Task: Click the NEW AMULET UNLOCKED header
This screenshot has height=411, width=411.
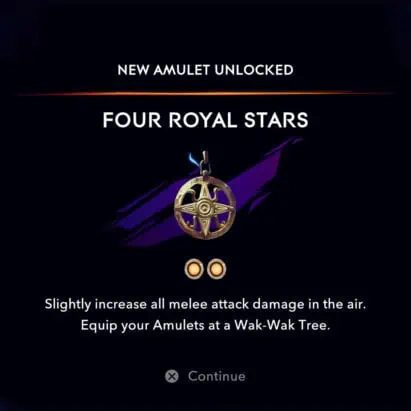Action: [x=205, y=70]
